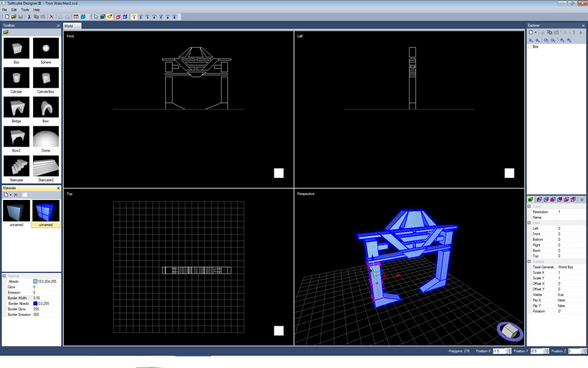588x368 pixels.
Task: Toggle the white square in the Front viewport
Action: (279, 173)
